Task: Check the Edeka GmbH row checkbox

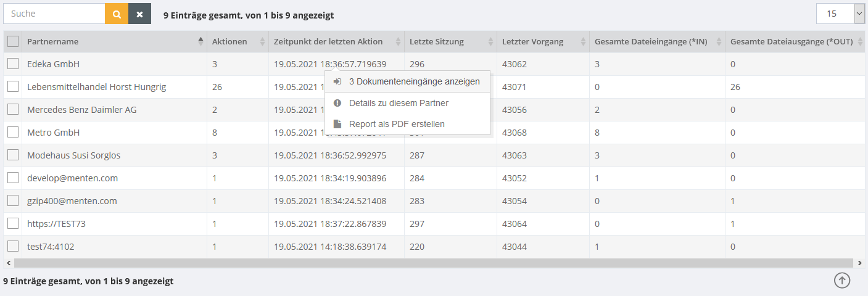Action: pos(13,64)
